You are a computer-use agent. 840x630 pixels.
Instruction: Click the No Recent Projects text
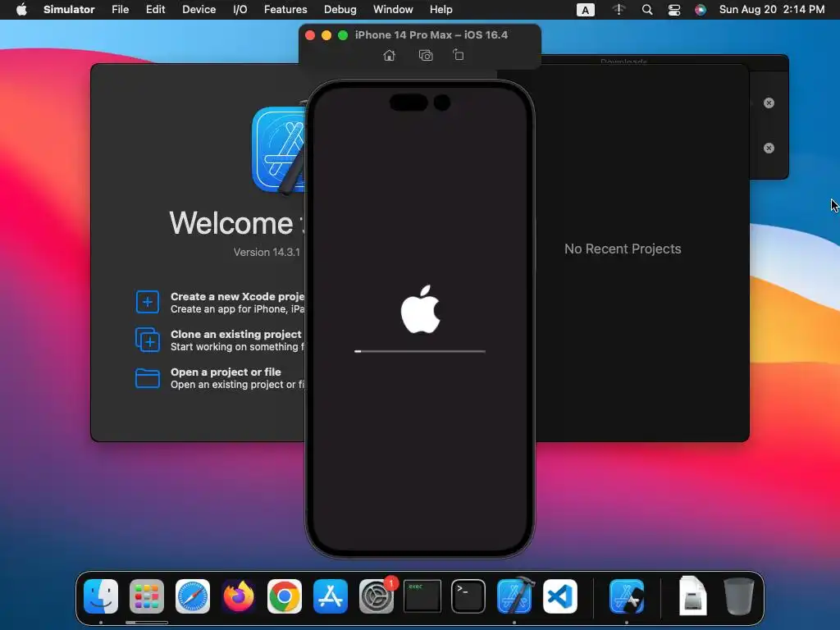tap(623, 249)
